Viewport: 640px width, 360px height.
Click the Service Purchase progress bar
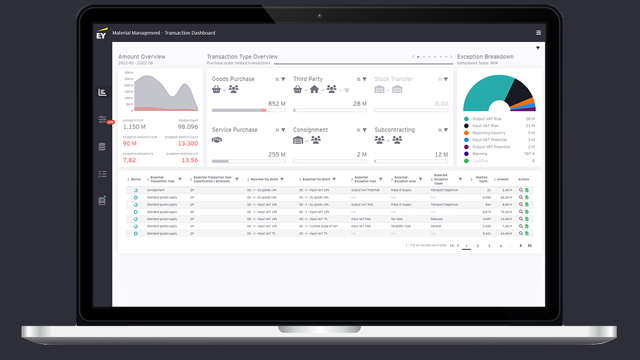249,161
